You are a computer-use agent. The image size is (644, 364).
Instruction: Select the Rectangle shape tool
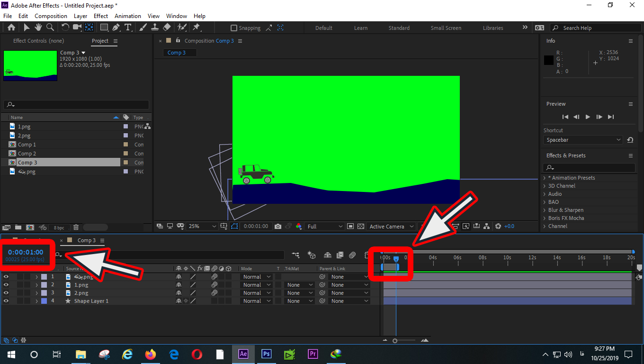tap(104, 27)
